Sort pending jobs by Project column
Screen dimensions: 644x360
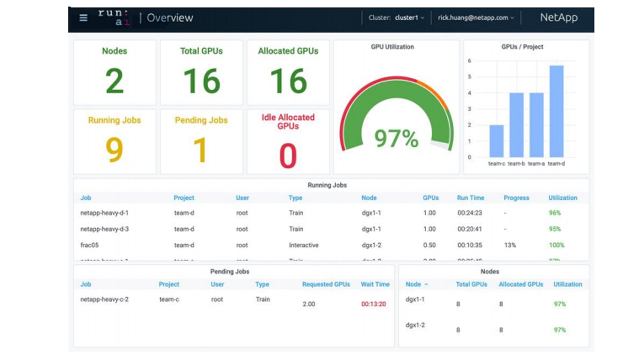pyautogui.click(x=169, y=284)
